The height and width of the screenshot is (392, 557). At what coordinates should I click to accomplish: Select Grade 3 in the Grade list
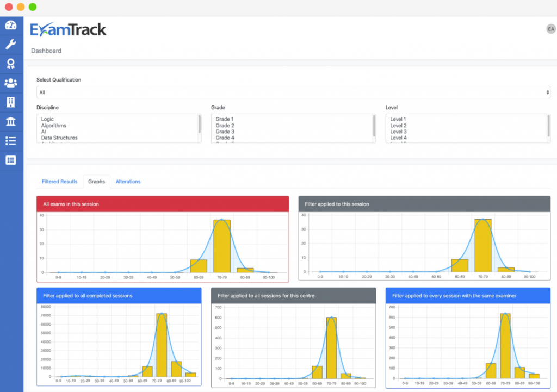tap(225, 132)
